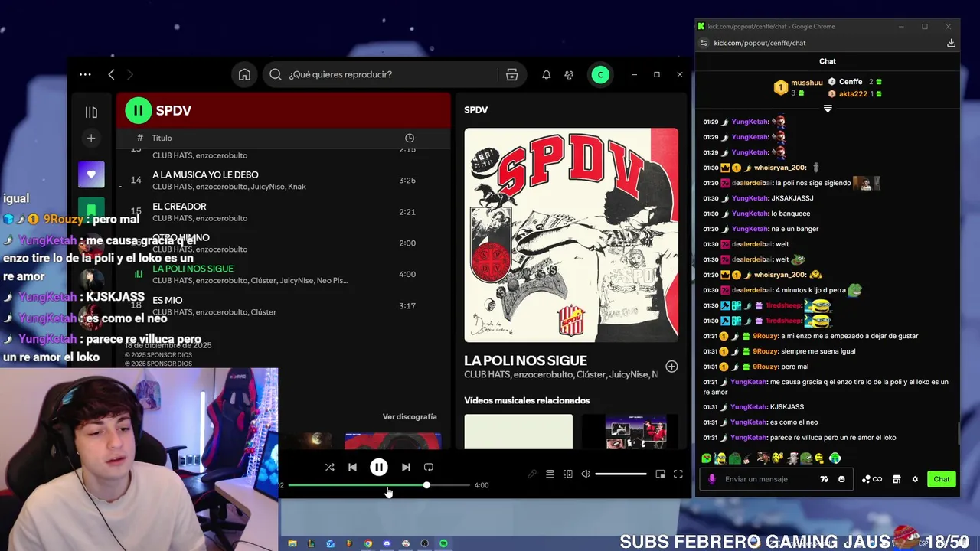The image size is (980, 551).
Task: Install the app via Chrome address bar icon
Action: tap(951, 43)
